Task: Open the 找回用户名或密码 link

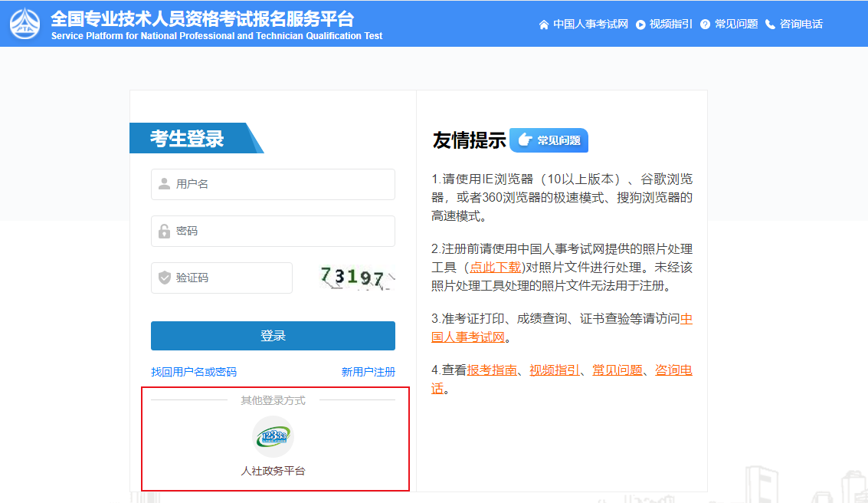Action: click(x=194, y=372)
